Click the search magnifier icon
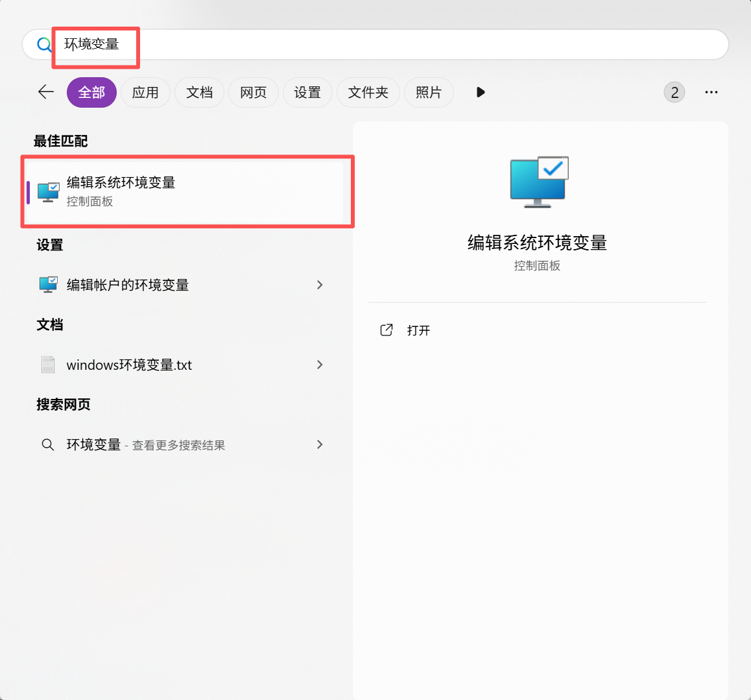 click(x=44, y=44)
